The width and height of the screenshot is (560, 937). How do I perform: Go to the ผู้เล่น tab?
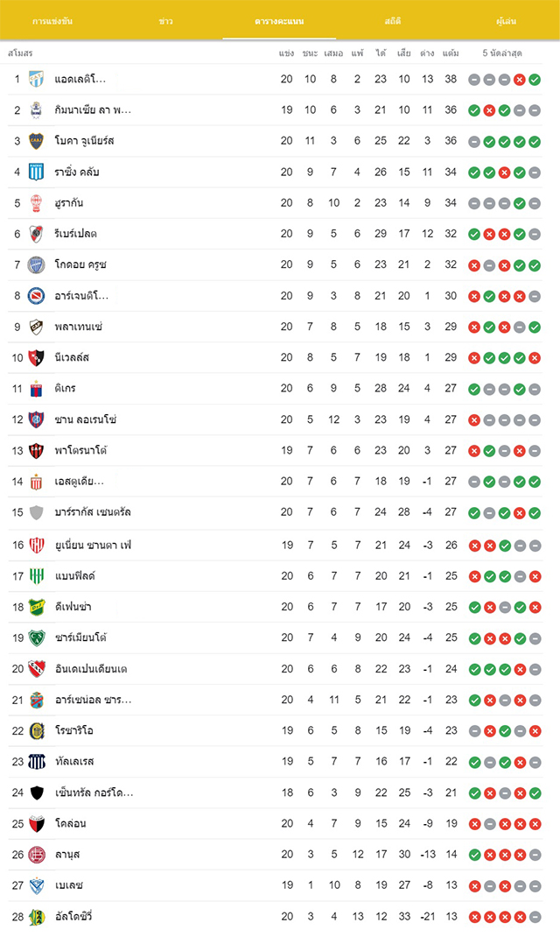pos(507,22)
